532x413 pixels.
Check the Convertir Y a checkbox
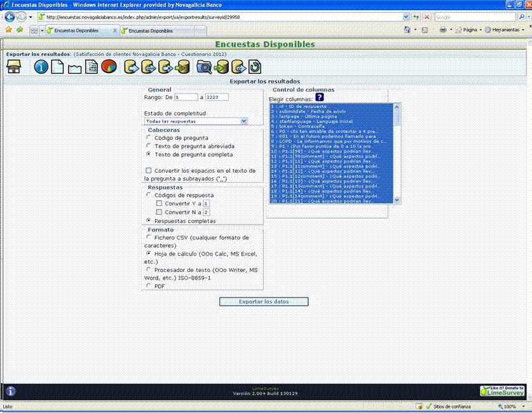(160, 203)
